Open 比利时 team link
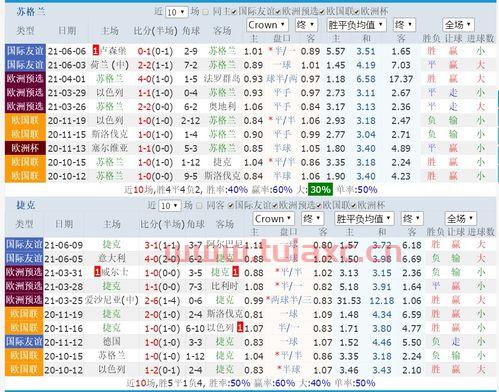This screenshot has height=392, width=499. point(225,286)
